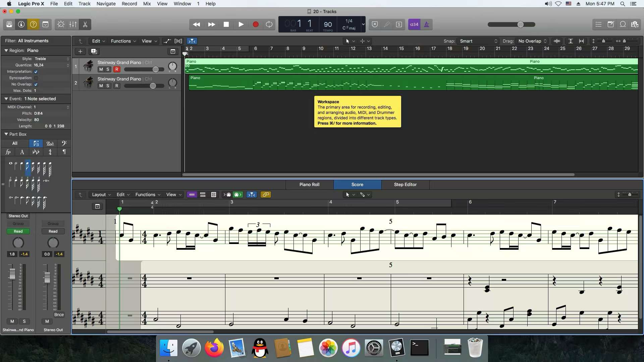Toggle the Count-in 1234 button
Screen dimensions: 644x362
(414, 24)
